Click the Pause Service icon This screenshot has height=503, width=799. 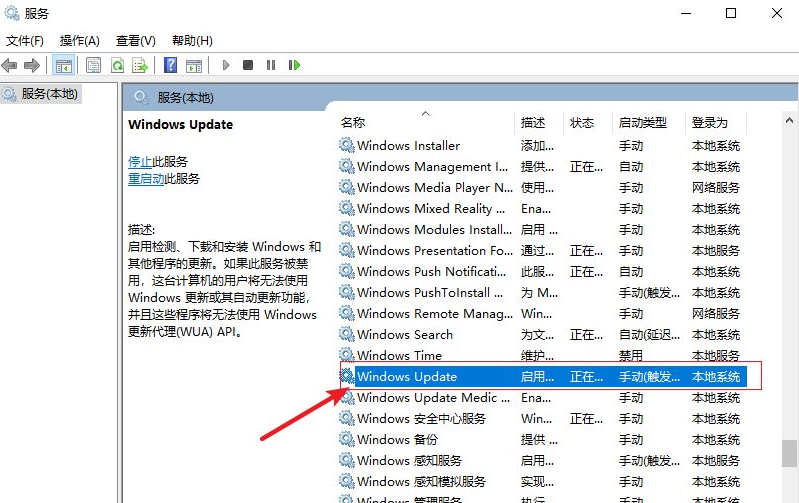pyautogui.click(x=271, y=65)
